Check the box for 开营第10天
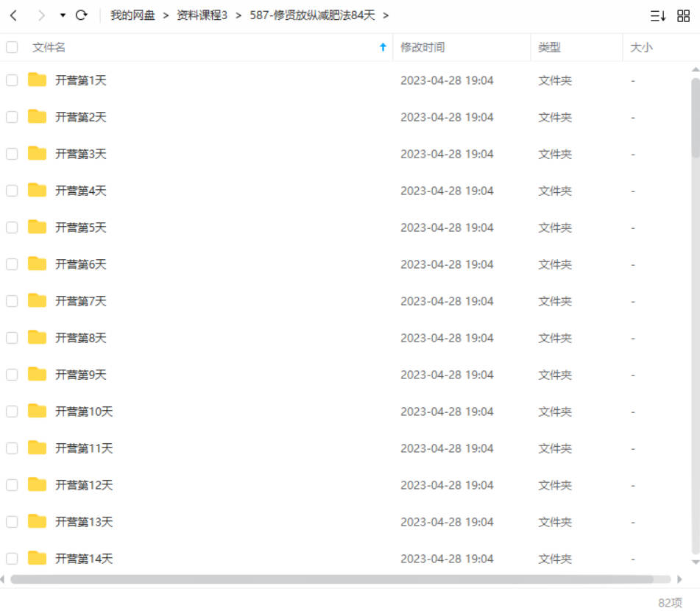 tap(12, 412)
